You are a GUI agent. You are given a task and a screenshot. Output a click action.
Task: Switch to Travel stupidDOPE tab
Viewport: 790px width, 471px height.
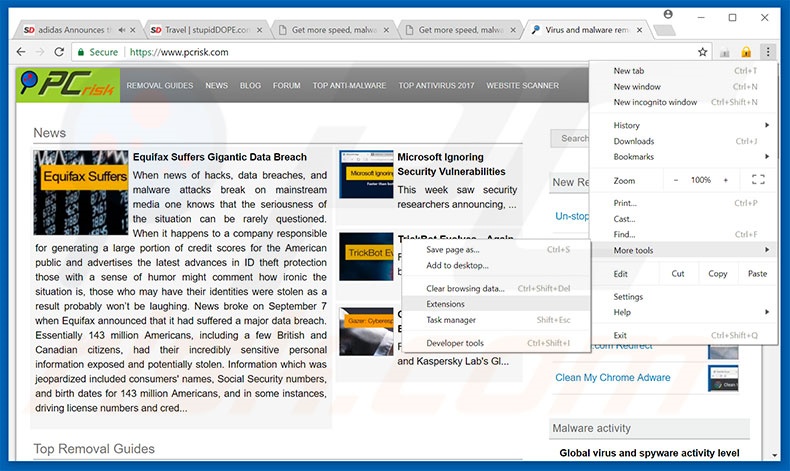tap(206, 30)
